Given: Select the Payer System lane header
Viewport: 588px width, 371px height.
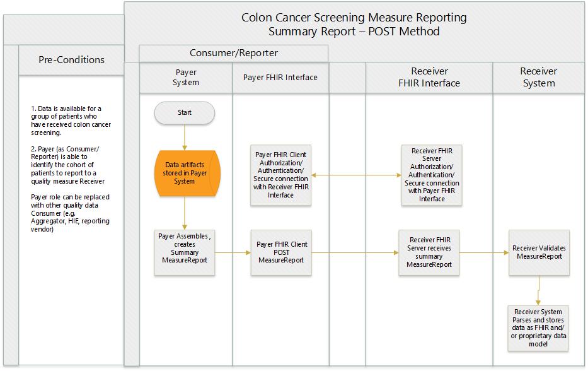Looking at the screenshot, I should click(x=186, y=78).
